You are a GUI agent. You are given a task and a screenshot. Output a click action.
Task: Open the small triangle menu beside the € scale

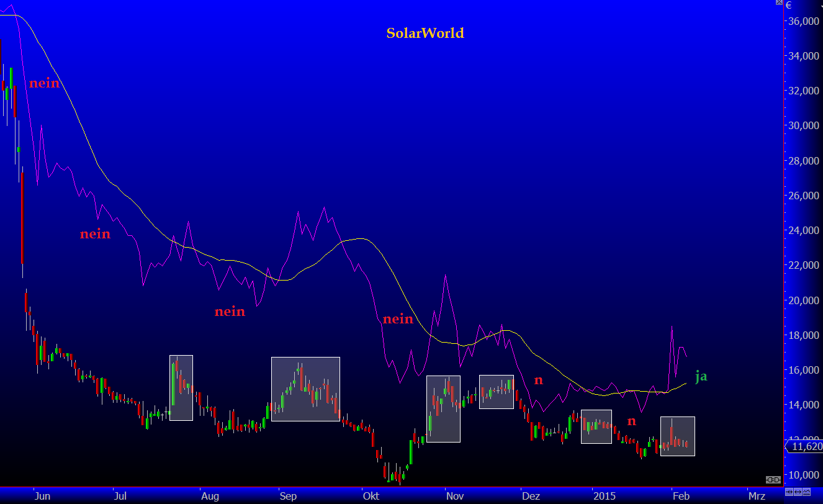pos(822,6)
